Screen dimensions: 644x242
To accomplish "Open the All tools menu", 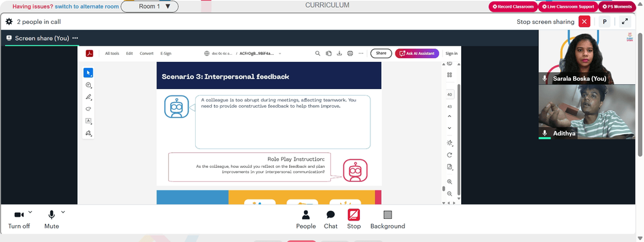I will pyautogui.click(x=112, y=54).
